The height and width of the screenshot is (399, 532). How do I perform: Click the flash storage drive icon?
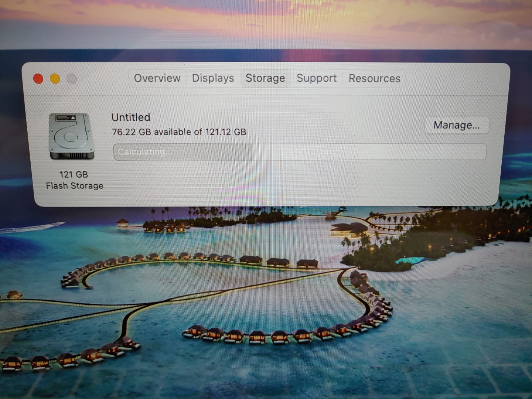tap(71, 136)
